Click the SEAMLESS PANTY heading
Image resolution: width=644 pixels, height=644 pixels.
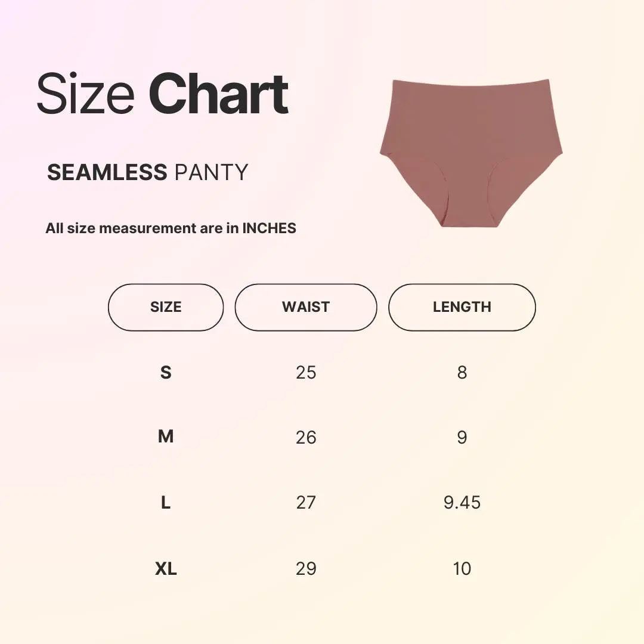[147, 172]
